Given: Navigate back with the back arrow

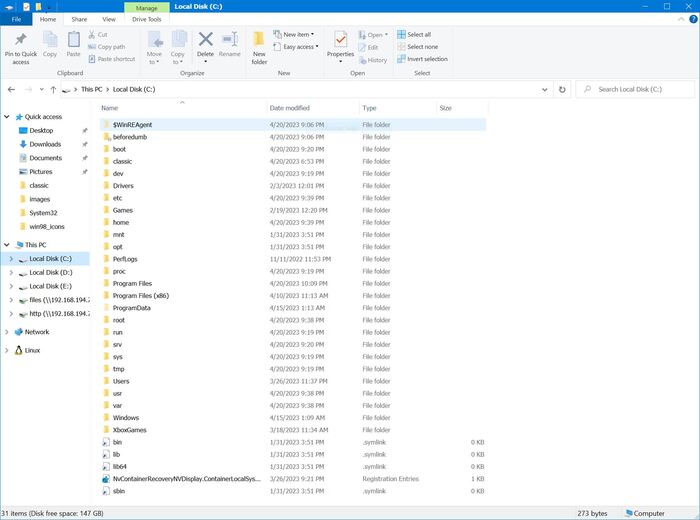Looking at the screenshot, I should pyautogui.click(x=12, y=89).
